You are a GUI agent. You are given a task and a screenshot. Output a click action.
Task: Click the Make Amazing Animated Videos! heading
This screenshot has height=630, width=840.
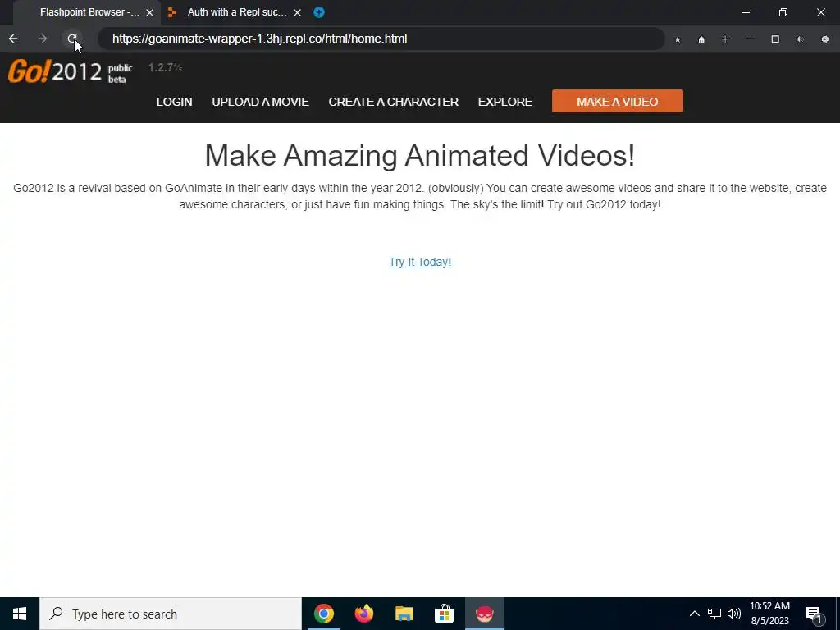coord(419,155)
